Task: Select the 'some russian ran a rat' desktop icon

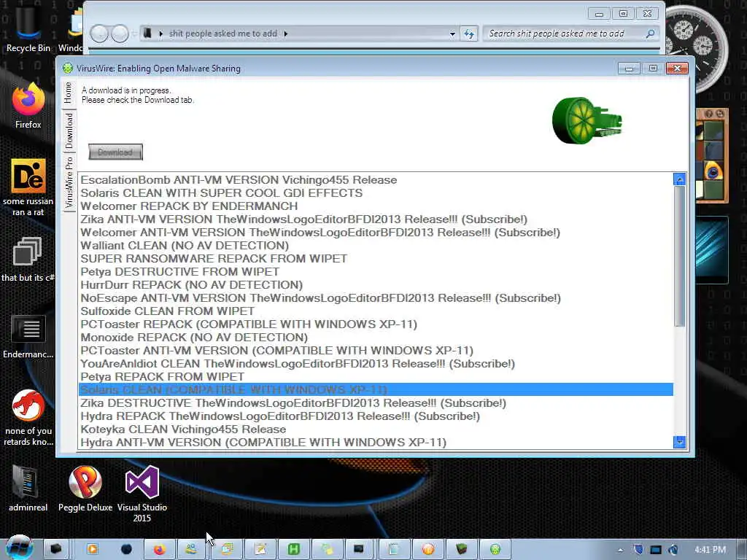Action: coord(28,187)
